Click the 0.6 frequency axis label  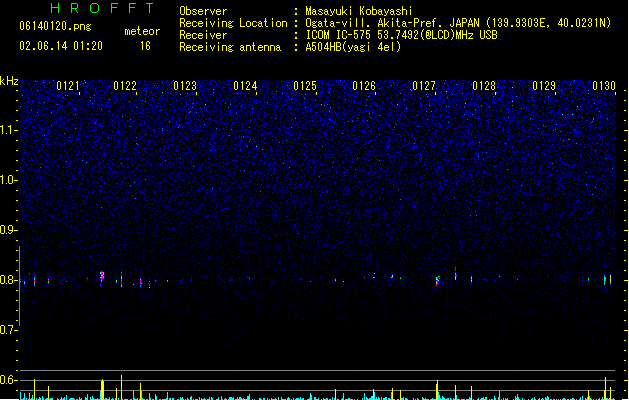[x=8, y=380]
